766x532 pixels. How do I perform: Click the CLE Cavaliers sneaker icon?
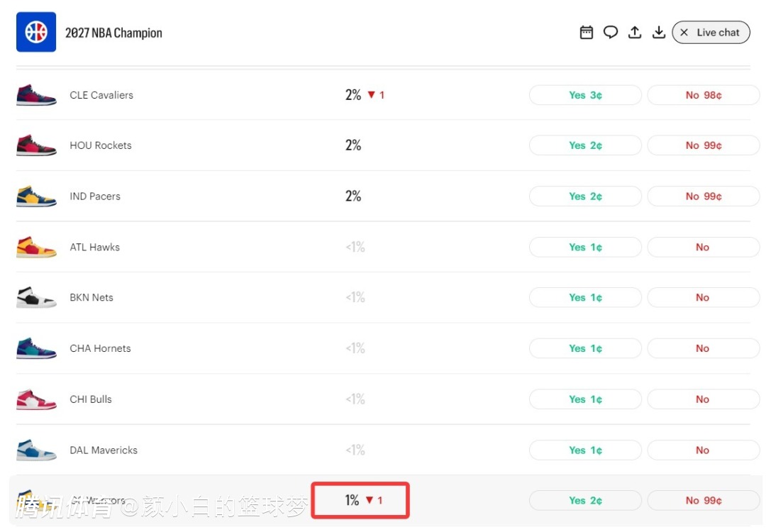coord(36,95)
